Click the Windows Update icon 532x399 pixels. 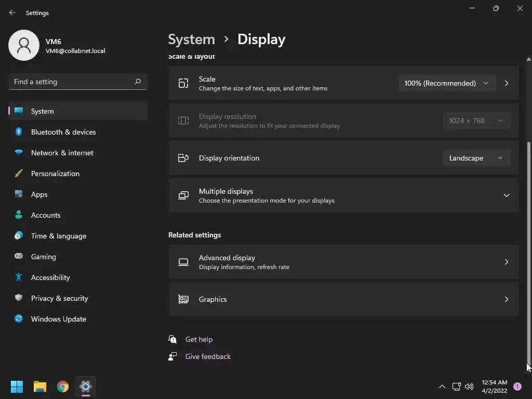pos(19,319)
